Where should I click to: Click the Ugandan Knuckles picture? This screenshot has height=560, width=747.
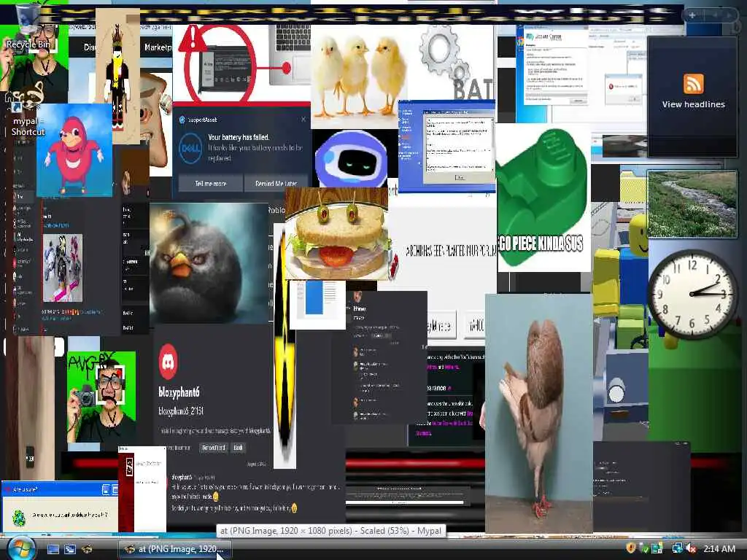point(75,150)
